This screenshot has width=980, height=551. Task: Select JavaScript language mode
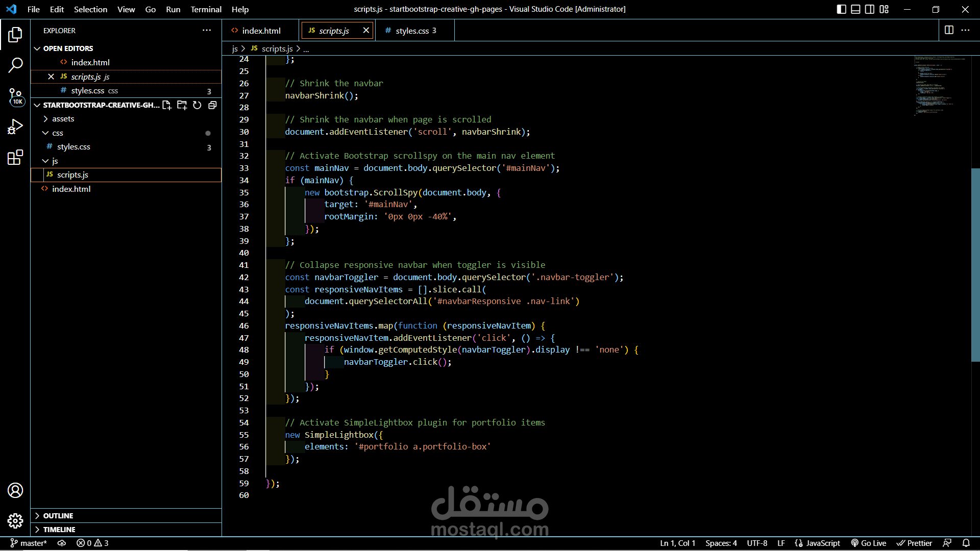817,543
